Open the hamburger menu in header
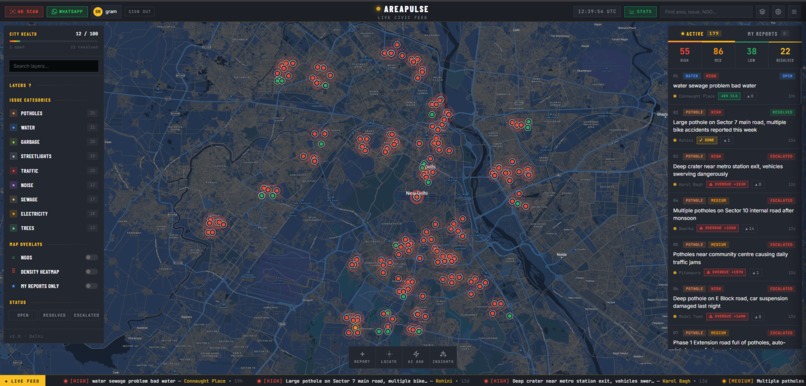The width and height of the screenshot is (806, 386). coord(794,11)
